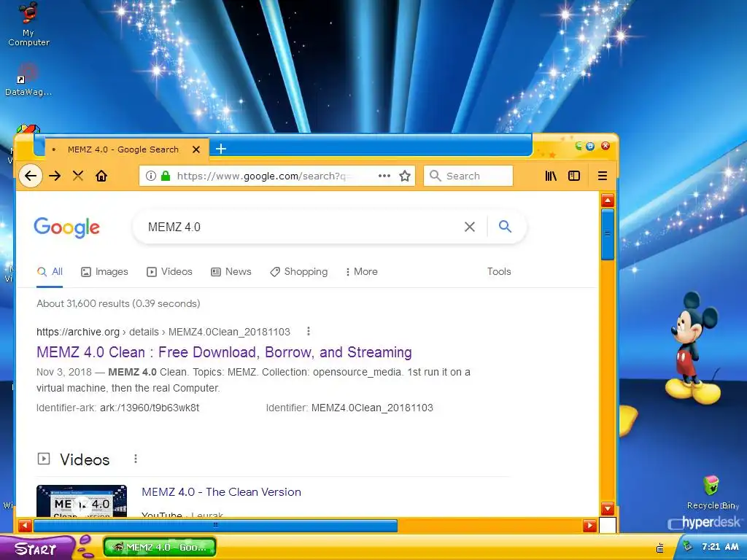747x560 pixels.
Task: Clear the Google search box text
Action: (x=470, y=227)
